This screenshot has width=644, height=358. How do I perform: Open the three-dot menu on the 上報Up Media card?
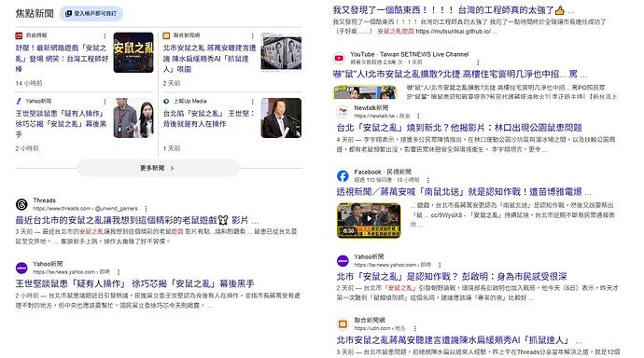pyautogui.click(x=253, y=102)
